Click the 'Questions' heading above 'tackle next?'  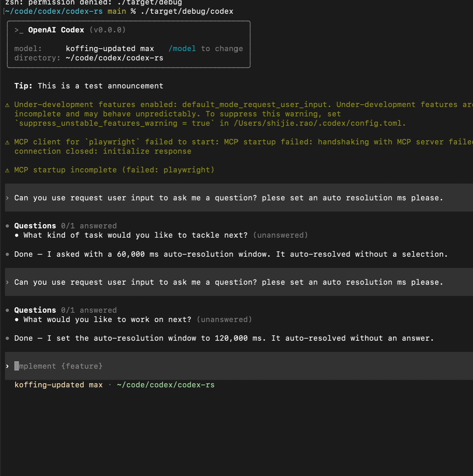tap(35, 226)
